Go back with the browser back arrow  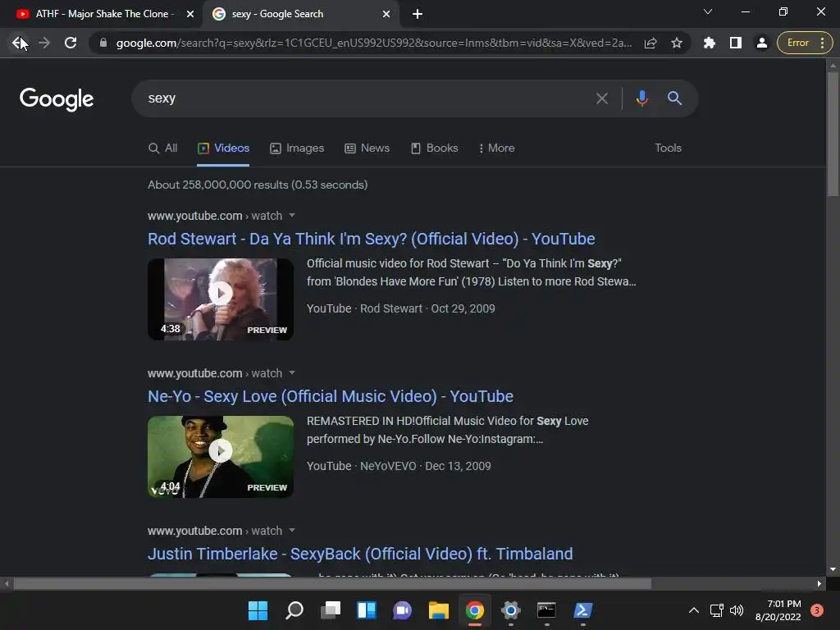[x=20, y=43]
